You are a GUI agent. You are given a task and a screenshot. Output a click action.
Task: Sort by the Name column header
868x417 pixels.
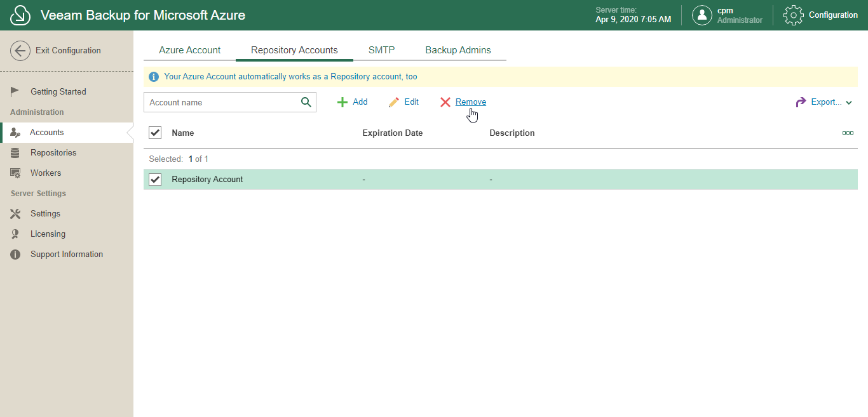click(x=183, y=133)
